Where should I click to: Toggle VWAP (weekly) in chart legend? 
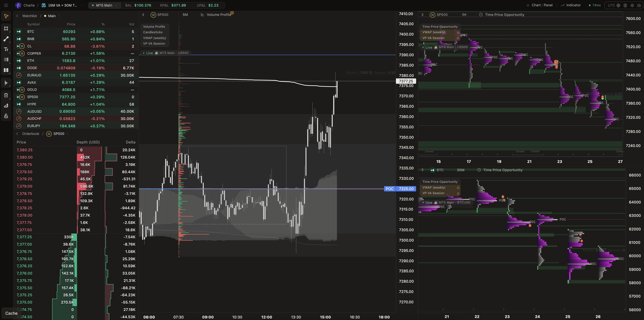coord(154,38)
